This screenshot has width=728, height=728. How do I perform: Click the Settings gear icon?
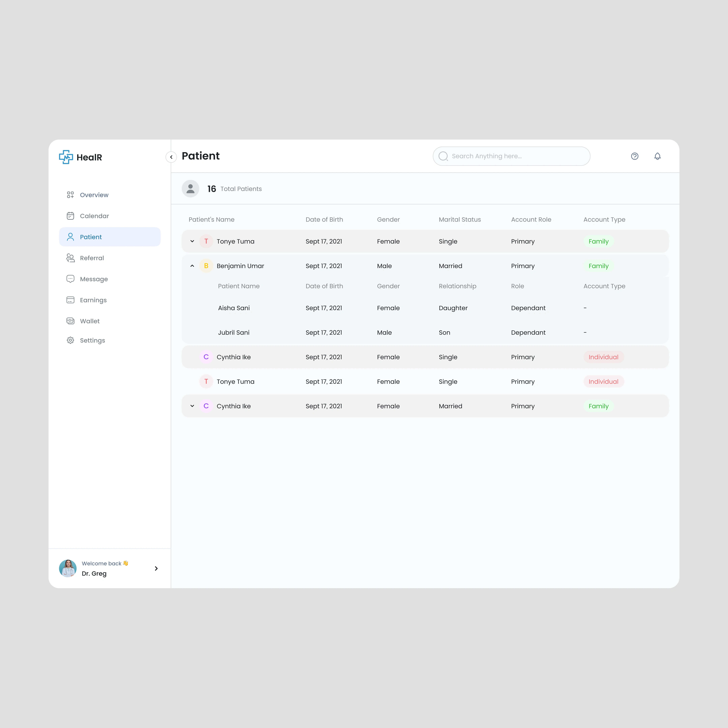coord(70,340)
